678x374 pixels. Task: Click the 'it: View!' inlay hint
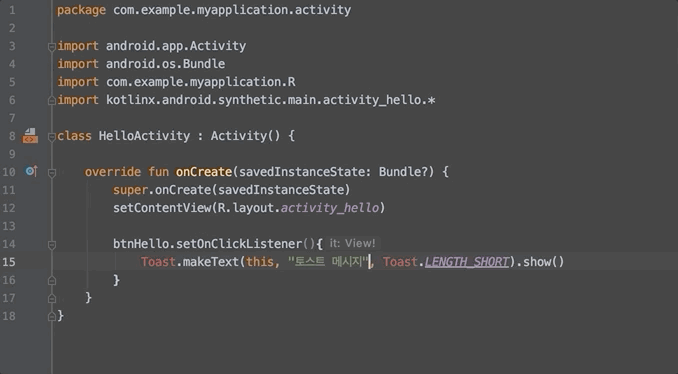[352, 243]
